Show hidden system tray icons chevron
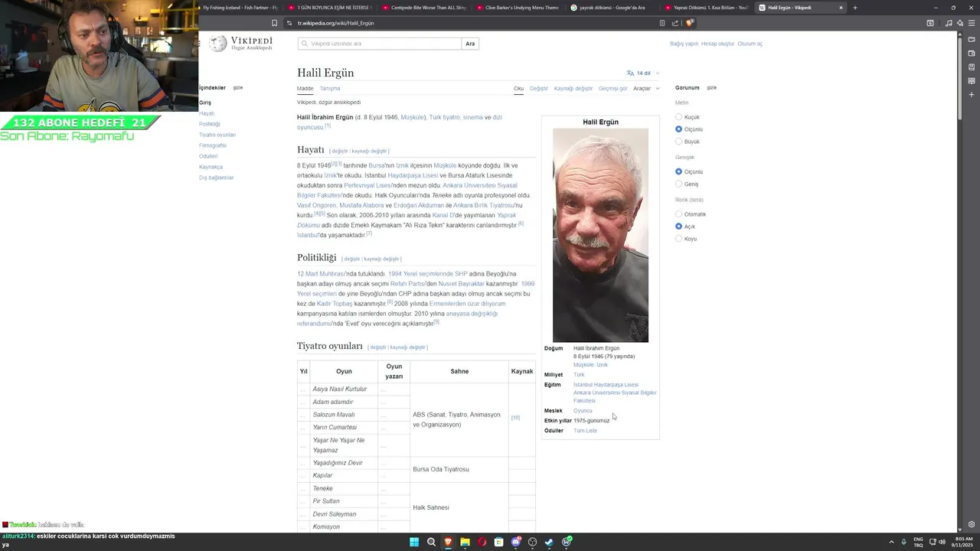The width and height of the screenshot is (980, 551). tap(891, 542)
